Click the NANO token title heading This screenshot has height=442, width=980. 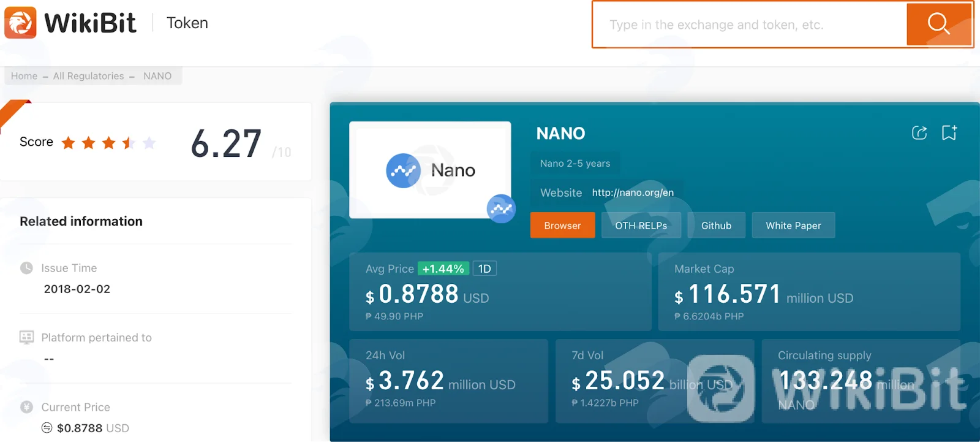(561, 134)
